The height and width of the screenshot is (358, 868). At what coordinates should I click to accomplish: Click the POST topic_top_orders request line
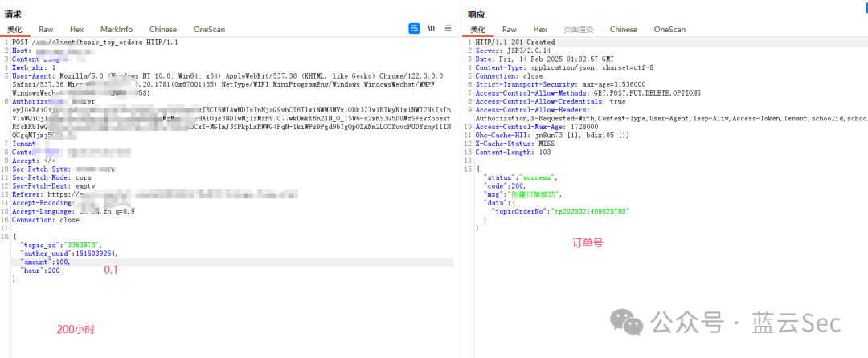click(95, 42)
